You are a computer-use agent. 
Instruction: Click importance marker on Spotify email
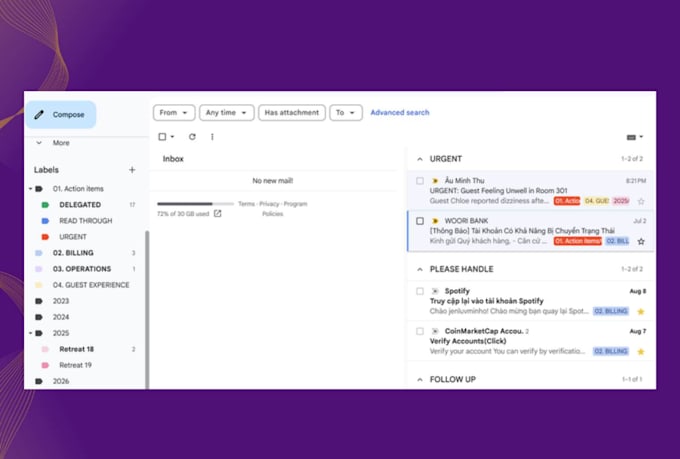pyautogui.click(x=435, y=291)
